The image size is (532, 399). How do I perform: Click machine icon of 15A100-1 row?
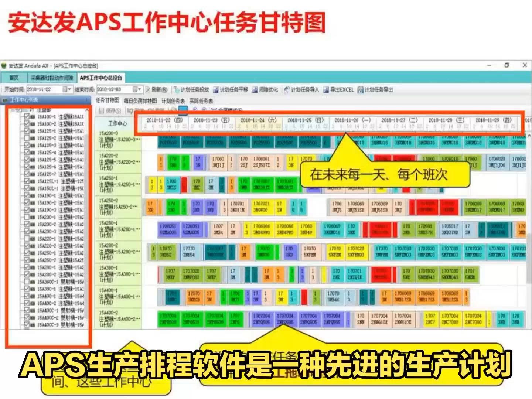tap(33, 116)
